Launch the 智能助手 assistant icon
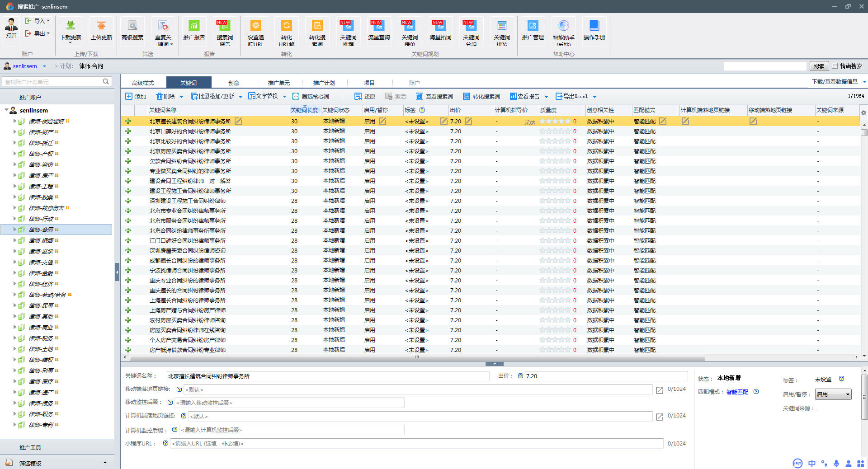 point(563,26)
